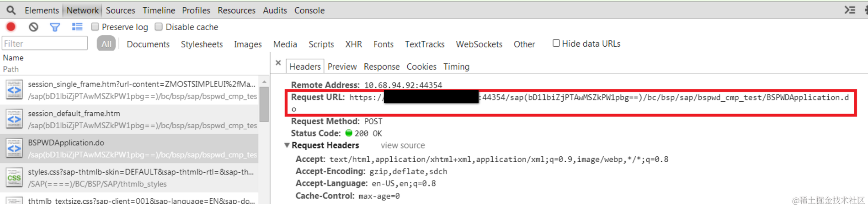Filter by Documents
Image resolution: width=868 pixels, height=208 pixels.
point(148,44)
